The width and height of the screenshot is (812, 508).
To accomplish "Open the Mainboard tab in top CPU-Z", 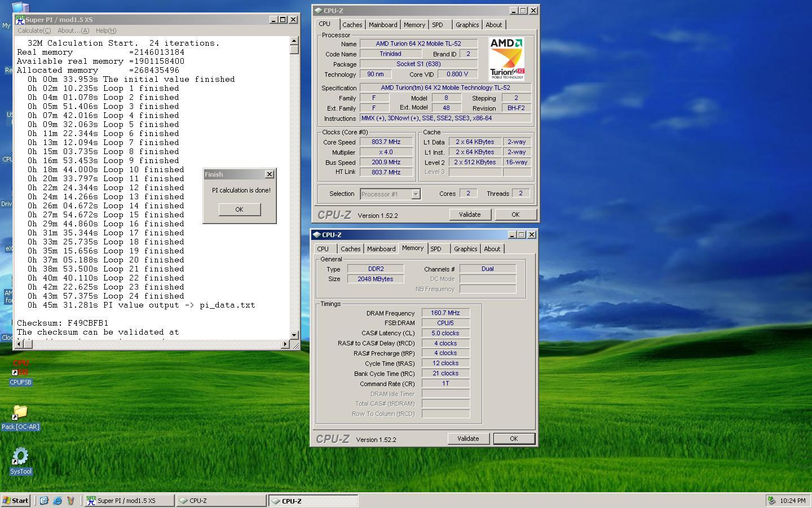I will pyautogui.click(x=383, y=25).
